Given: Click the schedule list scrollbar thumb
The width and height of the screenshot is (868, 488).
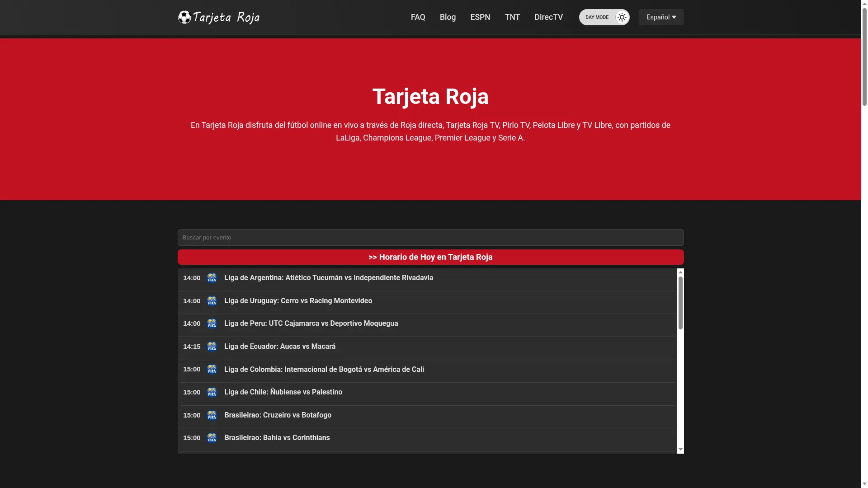Looking at the screenshot, I should click(x=680, y=303).
